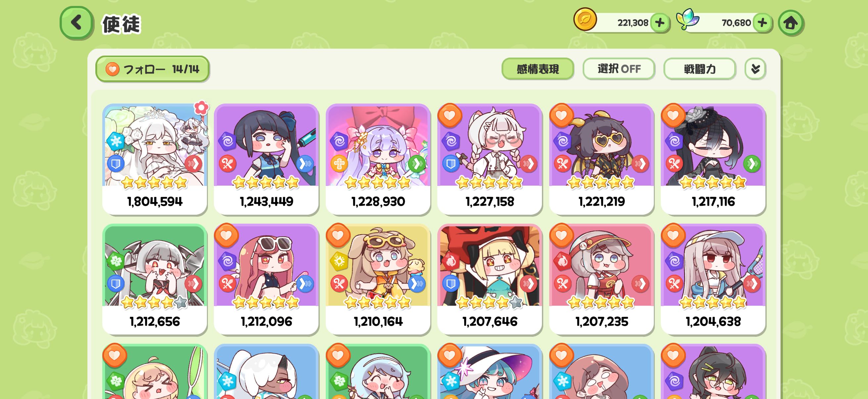Tap the red flower badge on first card
Screen dimensions: 868x399
(x=201, y=108)
